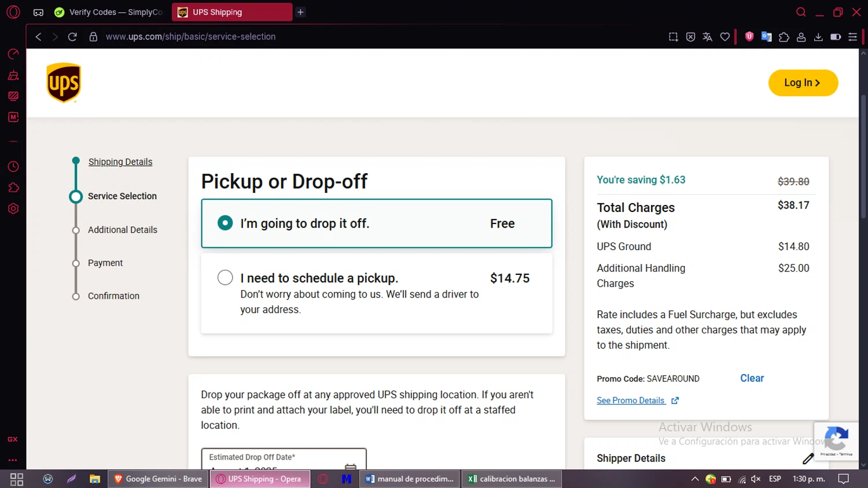Open calibracion balanzas Excel taskbar item
868x488 pixels.
point(512,479)
